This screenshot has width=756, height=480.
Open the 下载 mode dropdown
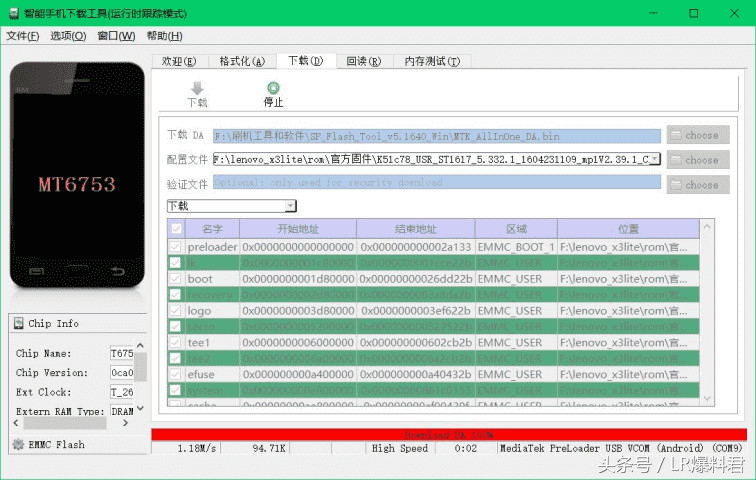231,206
